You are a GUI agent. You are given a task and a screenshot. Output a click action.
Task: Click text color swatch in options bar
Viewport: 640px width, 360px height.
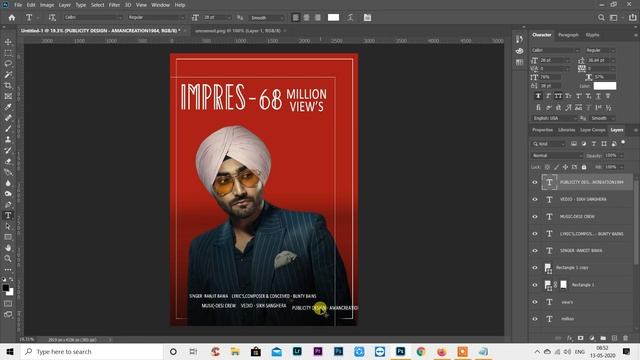tap(333, 18)
